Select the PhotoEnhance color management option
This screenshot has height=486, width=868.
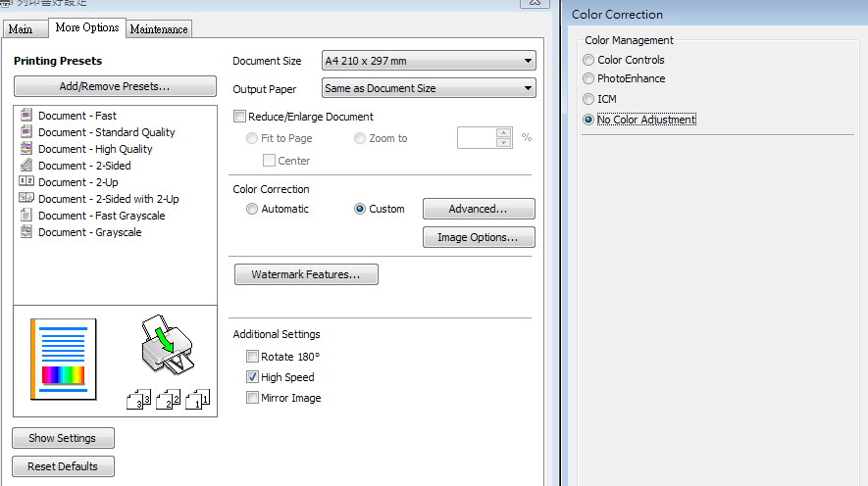[588, 78]
